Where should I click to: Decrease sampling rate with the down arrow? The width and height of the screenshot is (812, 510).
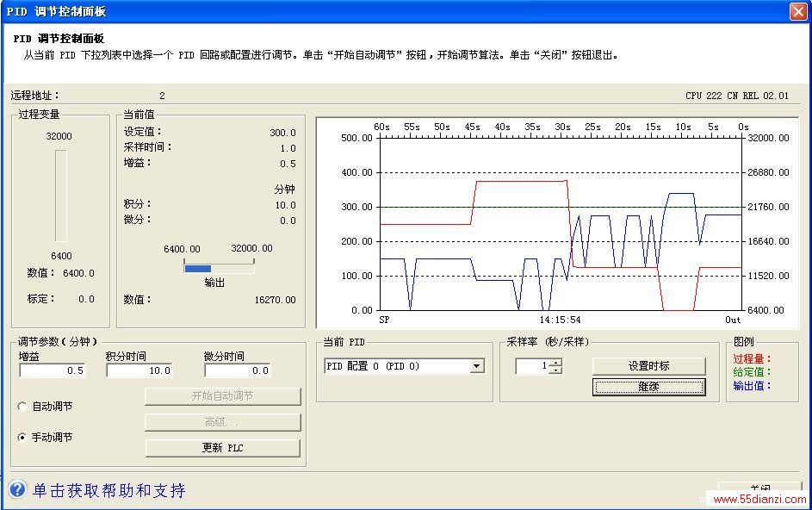555,370
